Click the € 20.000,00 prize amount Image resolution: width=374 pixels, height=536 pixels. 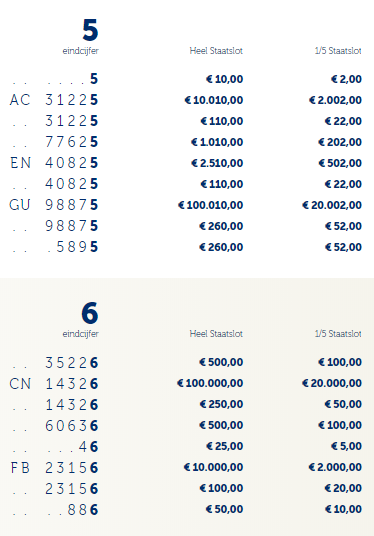coord(332,383)
